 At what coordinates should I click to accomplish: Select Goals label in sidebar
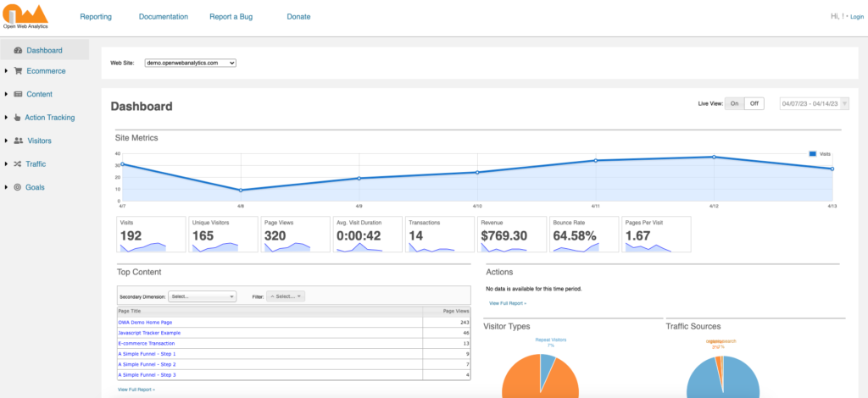point(35,187)
